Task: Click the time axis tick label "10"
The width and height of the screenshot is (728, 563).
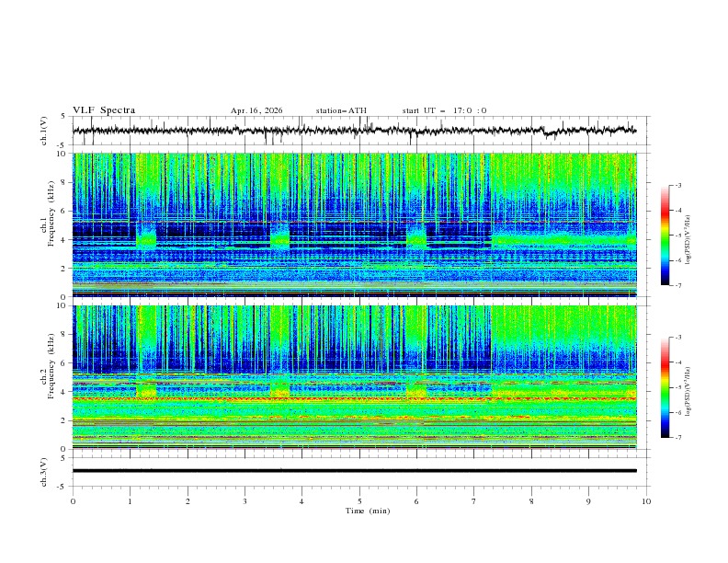Action: pos(646,501)
